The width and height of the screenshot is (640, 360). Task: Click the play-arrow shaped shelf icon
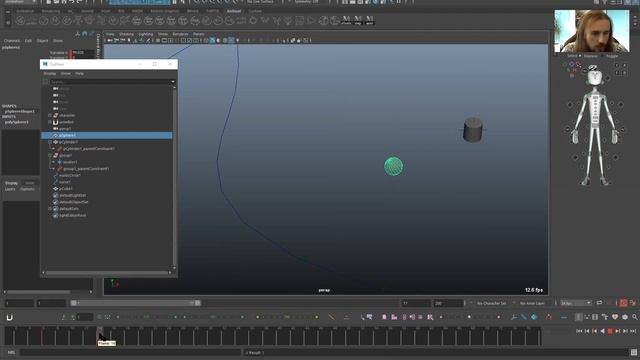pyautogui.click(x=311, y=20)
